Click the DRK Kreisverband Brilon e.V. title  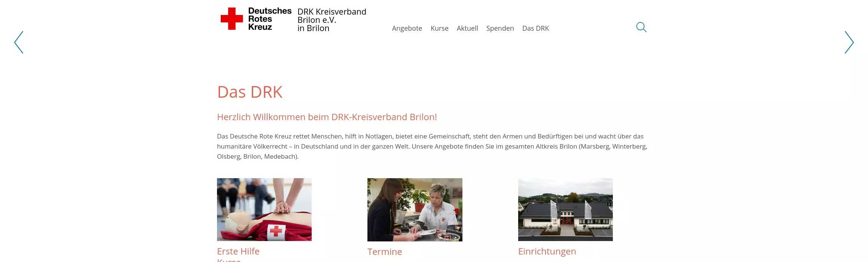pos(332,20)
